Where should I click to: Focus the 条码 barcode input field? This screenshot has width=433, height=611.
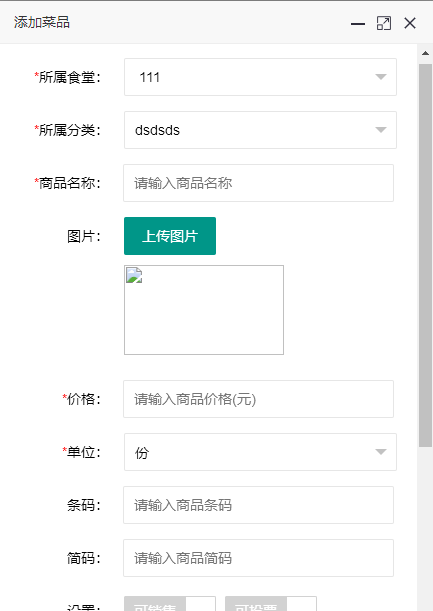click(258, 505)
